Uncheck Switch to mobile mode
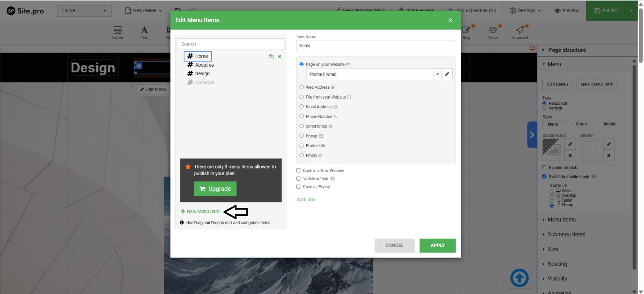Image resolution: width=644 pixels, height=294 pixels. click(545, 176)
